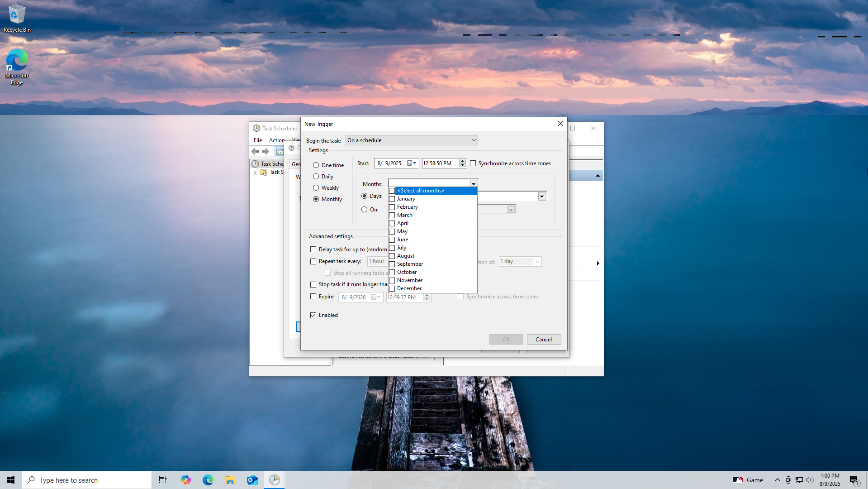Open the volume control tray icon

coord(810,480)
